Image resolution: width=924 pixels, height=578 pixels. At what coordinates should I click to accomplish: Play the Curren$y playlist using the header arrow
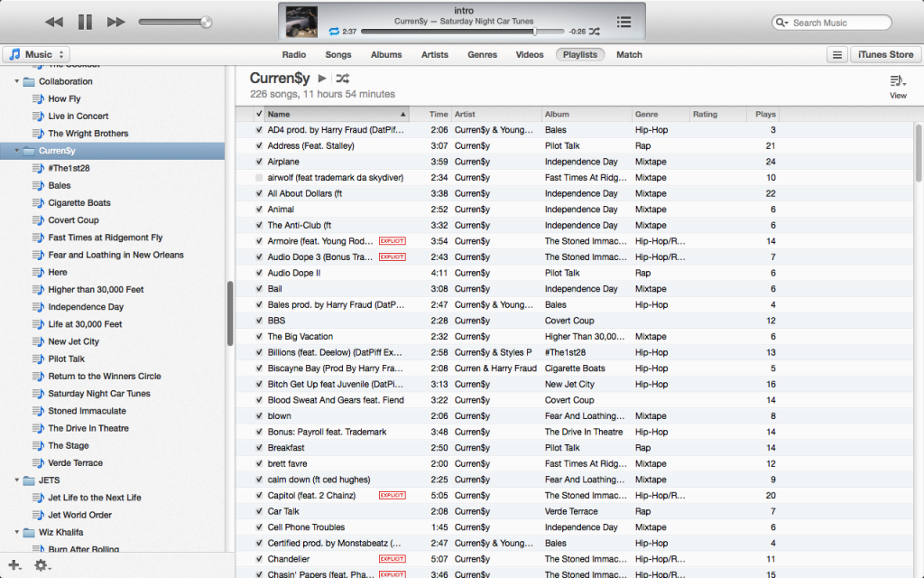pyautogui.click(x=322, y=79)
